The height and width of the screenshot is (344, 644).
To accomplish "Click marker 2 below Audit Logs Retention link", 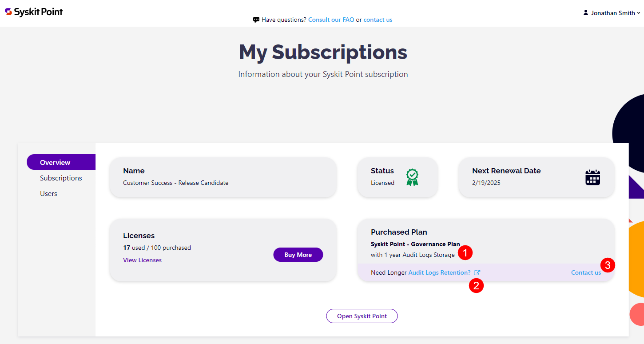I will point(476,286).
